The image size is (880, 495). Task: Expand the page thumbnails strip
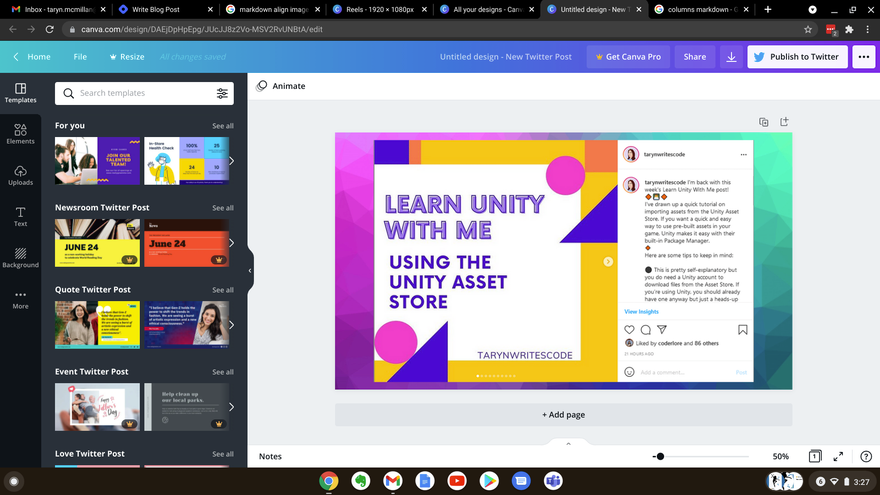pos(568,443)
